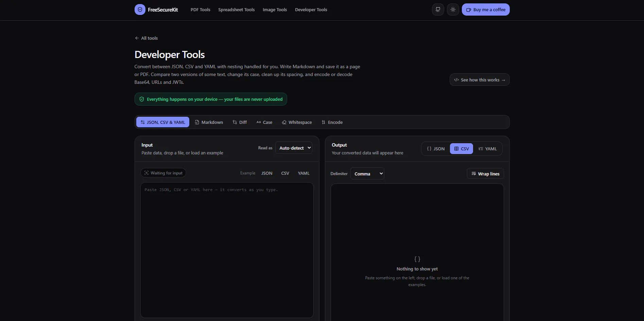Click the FreeSecureKit brand name
The image size is (644, 321).
[x=163, y=10]
